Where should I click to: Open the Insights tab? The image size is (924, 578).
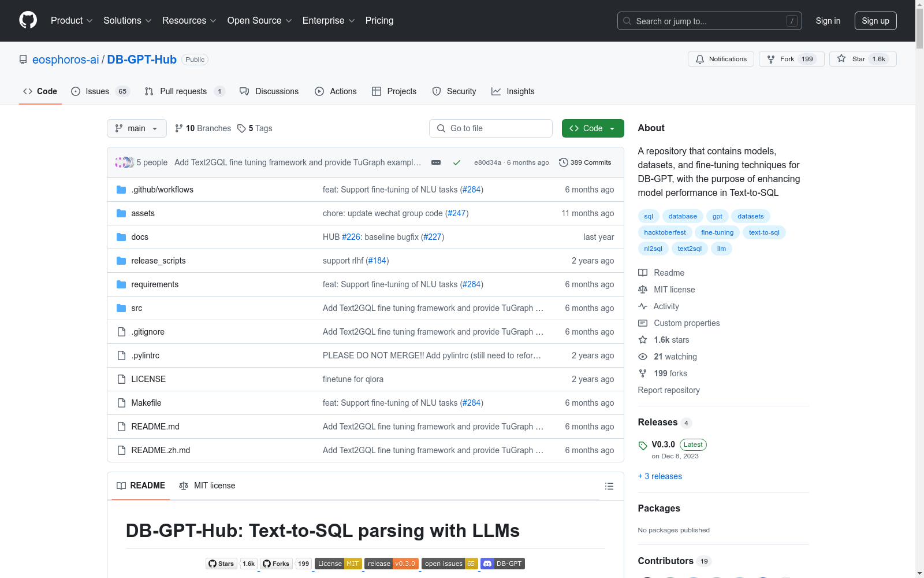pos(513,91)
